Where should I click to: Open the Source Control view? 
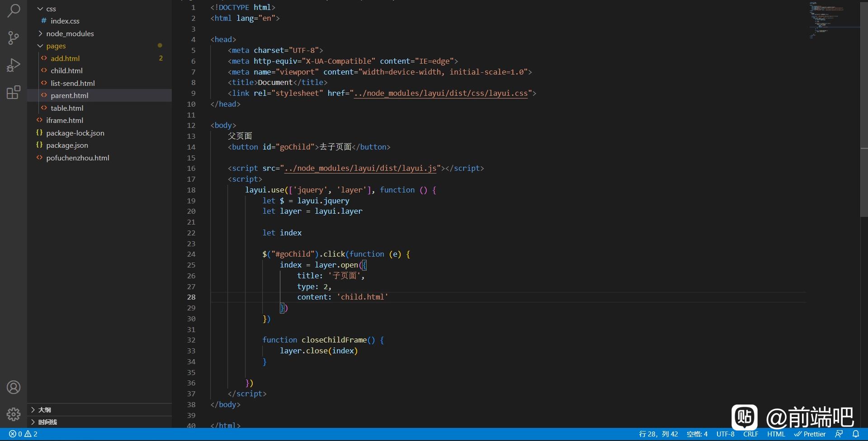tap(14, 38)
